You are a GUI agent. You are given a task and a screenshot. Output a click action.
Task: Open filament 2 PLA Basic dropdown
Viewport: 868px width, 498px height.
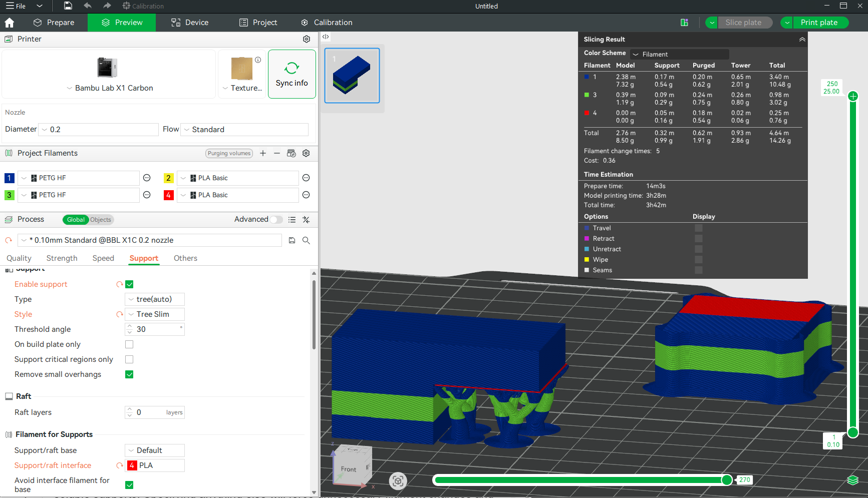click(238, 178)
